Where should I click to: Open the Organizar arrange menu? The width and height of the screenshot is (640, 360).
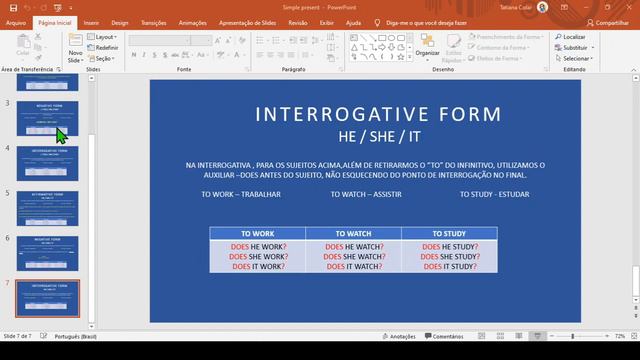[427, 48]
